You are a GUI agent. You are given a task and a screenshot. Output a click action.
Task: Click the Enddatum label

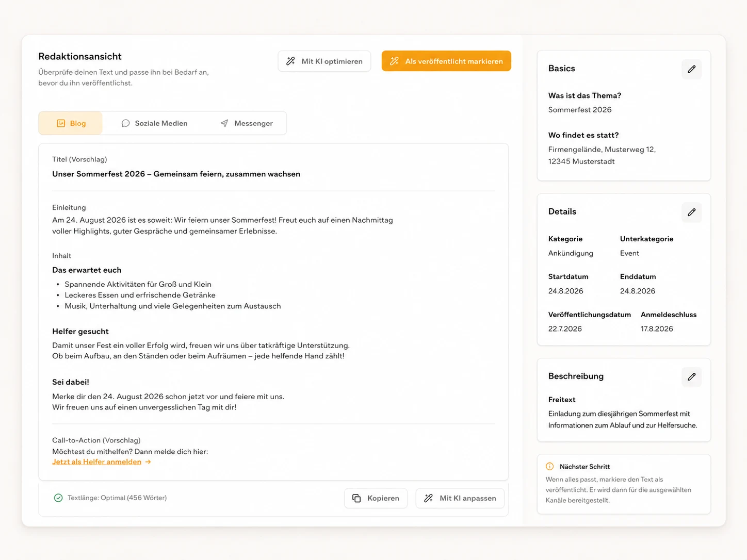(638, 277)
